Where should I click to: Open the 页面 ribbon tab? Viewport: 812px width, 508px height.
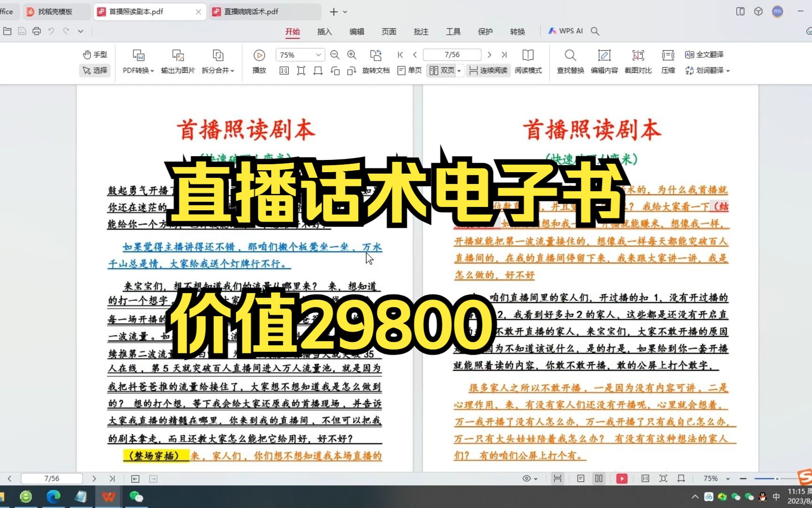pyautogui.click(x=389, y=32)
